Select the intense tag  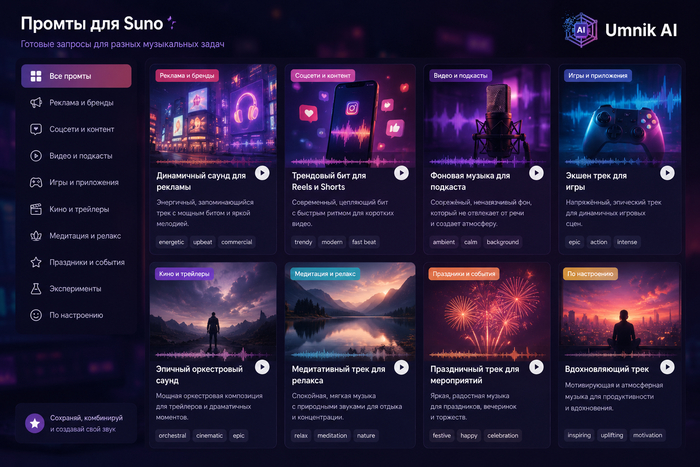tap(627, 242)
